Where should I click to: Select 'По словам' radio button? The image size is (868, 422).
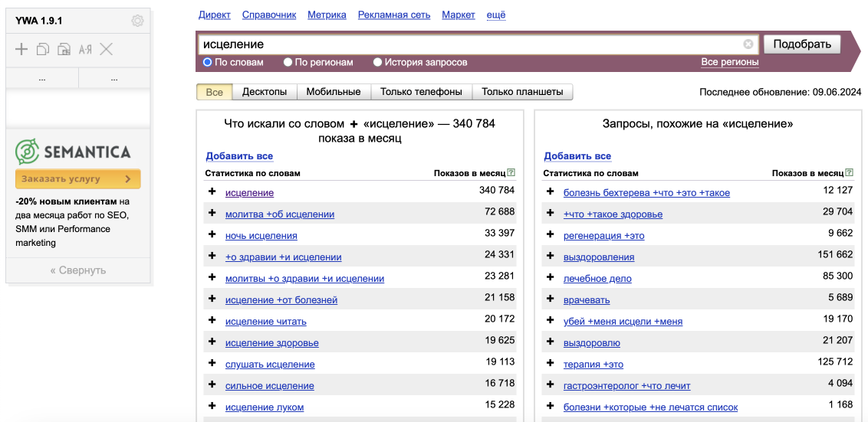[x=208, y=62]
